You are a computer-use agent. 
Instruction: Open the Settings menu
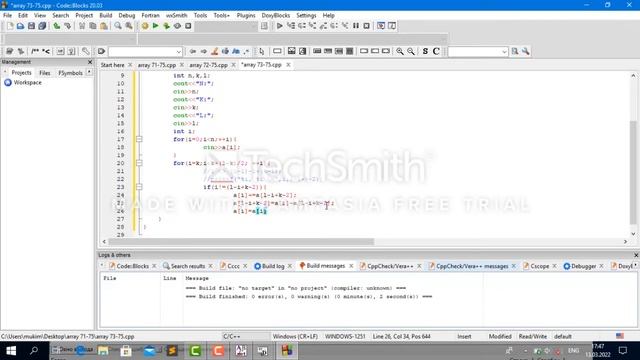click(x=306, y=15)
